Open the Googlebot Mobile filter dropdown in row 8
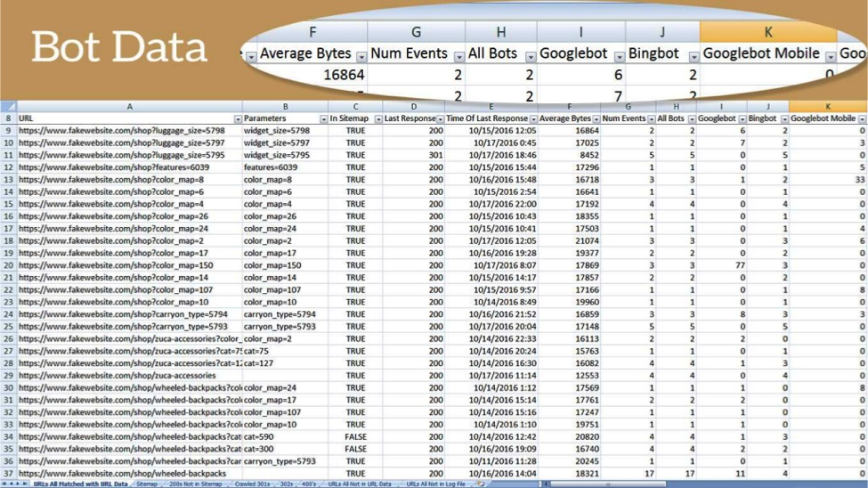Image resolution: width=868 pixels, height=488 pixels. click(x=862, y=119)
